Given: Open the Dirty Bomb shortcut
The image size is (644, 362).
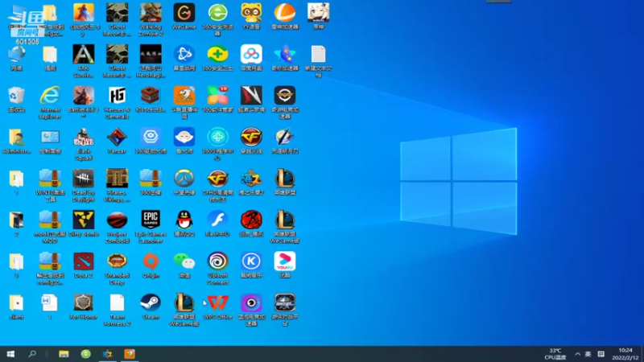Looking at the screenshot, I should [84, 224].
